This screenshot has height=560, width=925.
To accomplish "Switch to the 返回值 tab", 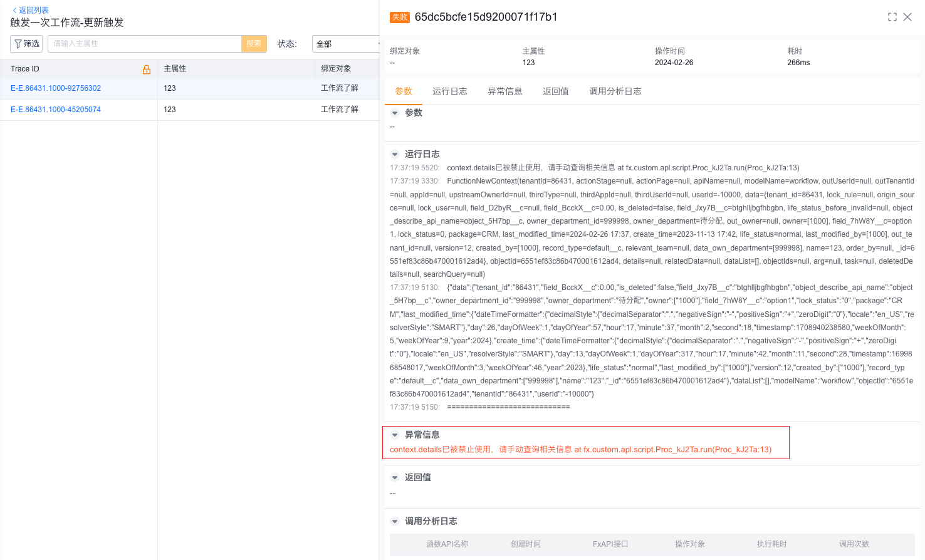I will click(x=555, y=91).
